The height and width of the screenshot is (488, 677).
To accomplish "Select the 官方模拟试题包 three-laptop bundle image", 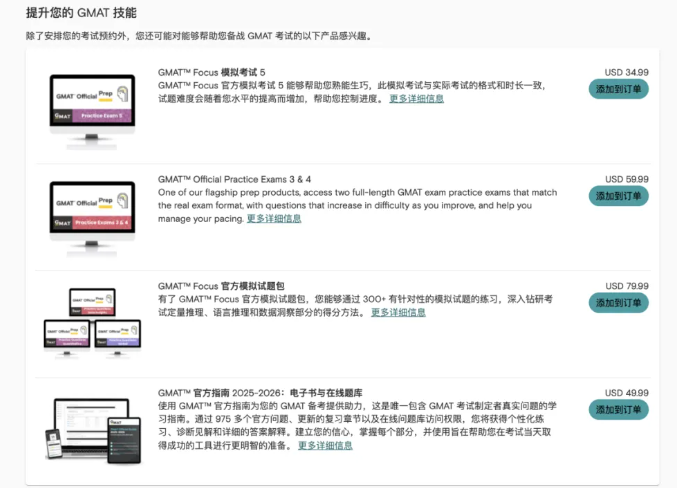I will (92, 320).
